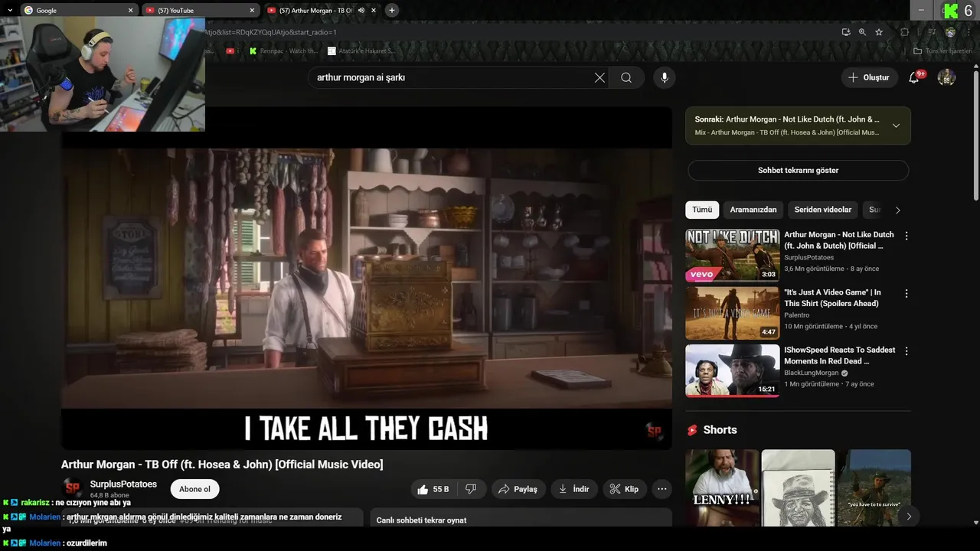Open the tab search dropdown arrow
980x551 pixels.
coord(10,10)
